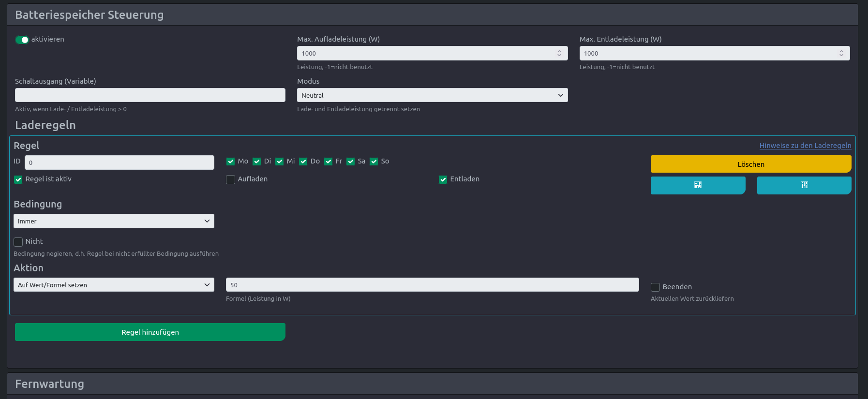868x399 pixels.
Task: Uncheck the So weekday checkbox
Action: point(374,162)
